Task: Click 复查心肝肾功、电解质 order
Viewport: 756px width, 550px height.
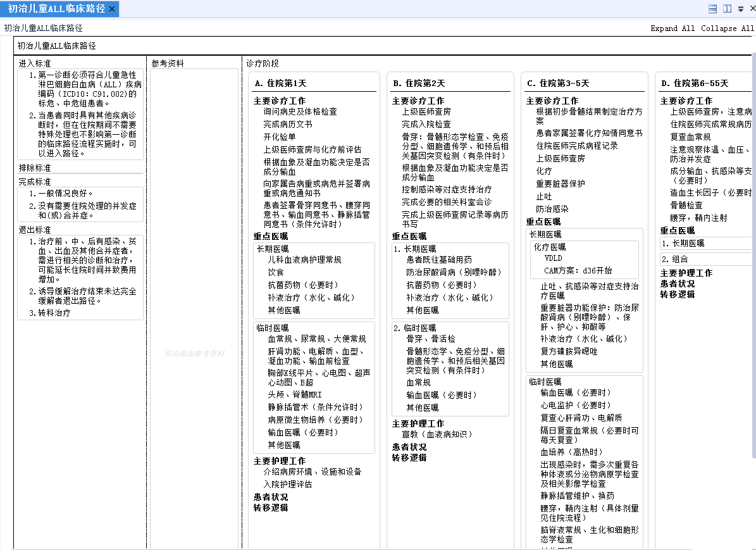Action: 581,418
